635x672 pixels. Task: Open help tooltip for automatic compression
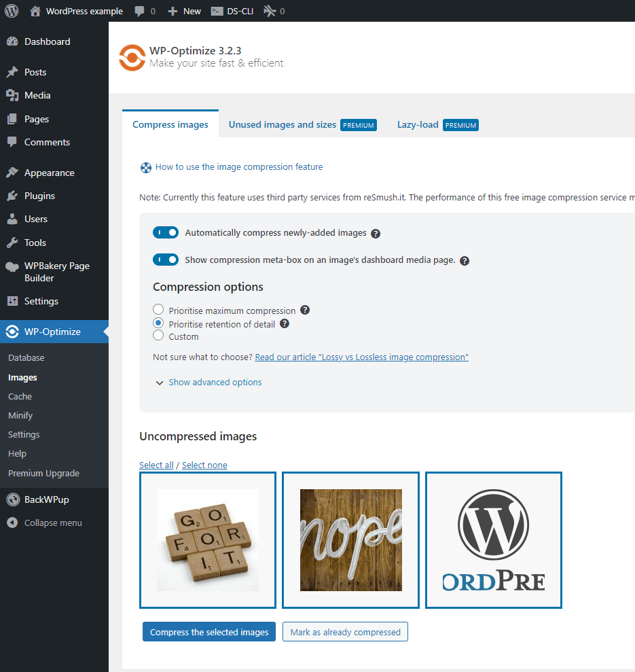click(376, 234)
